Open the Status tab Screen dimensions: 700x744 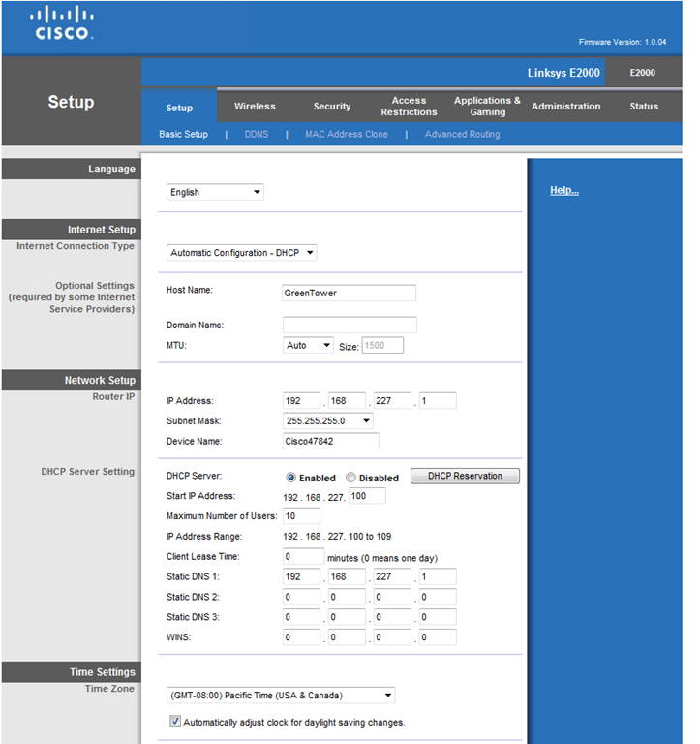click(x=644, y=107)
